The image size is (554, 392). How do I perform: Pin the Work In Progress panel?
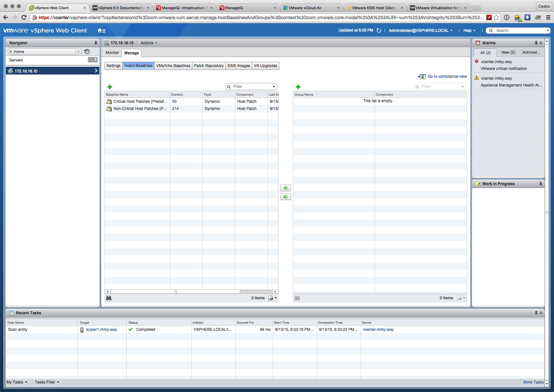[x=541, y=184]
